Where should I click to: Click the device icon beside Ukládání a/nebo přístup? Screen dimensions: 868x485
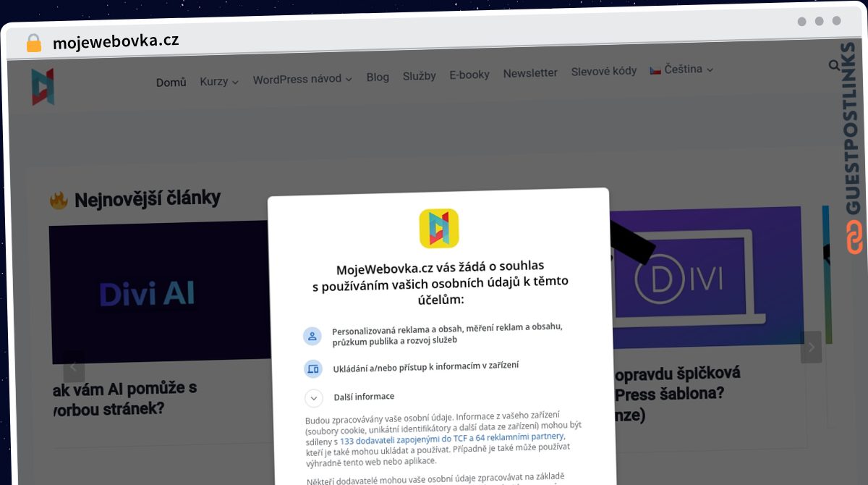click(x=312, y=368)
